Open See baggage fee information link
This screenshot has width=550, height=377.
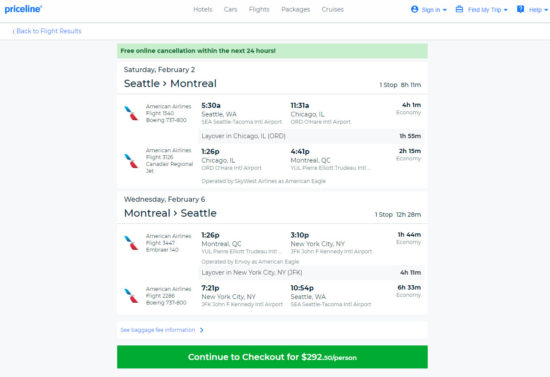157,330
